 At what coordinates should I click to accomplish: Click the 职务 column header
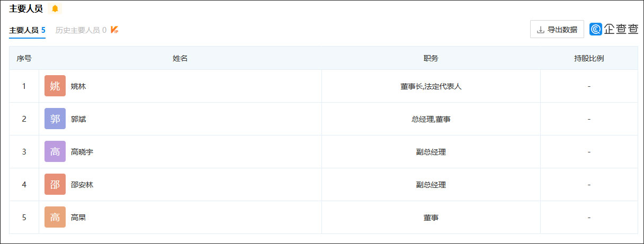click(431, 58)
